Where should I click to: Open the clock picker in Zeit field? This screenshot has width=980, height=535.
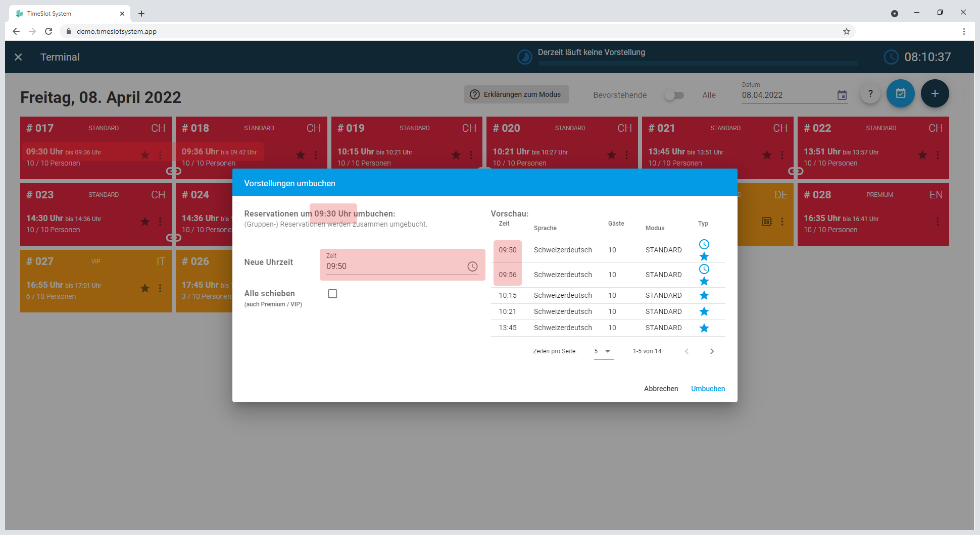pyautogui.click(x=472, y=266)
